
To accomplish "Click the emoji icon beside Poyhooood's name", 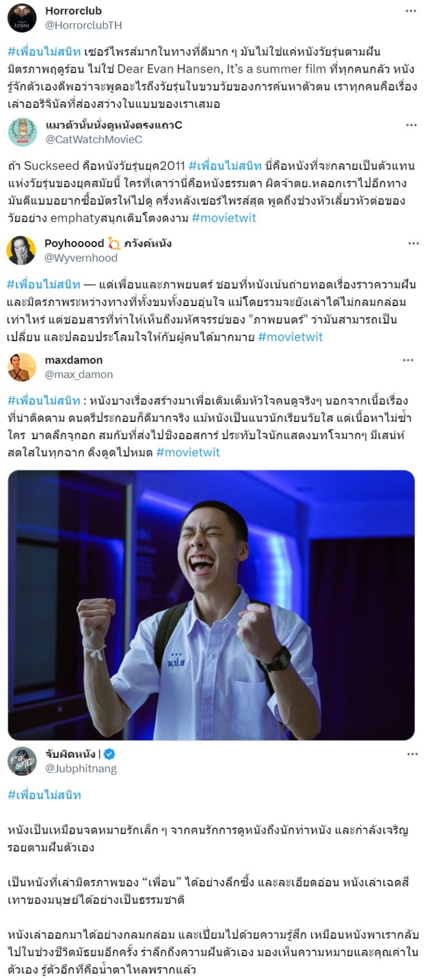I will 114,243.
